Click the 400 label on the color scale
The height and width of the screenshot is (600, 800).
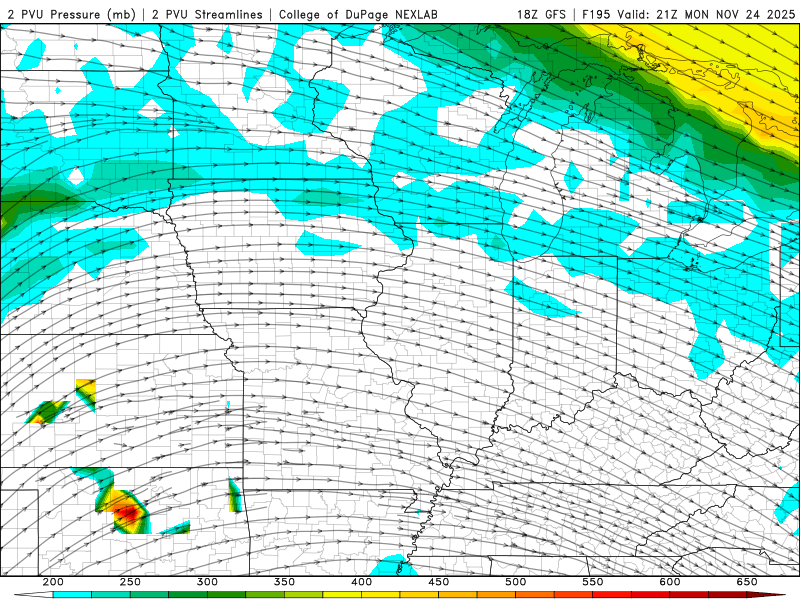tap(361, 582)
